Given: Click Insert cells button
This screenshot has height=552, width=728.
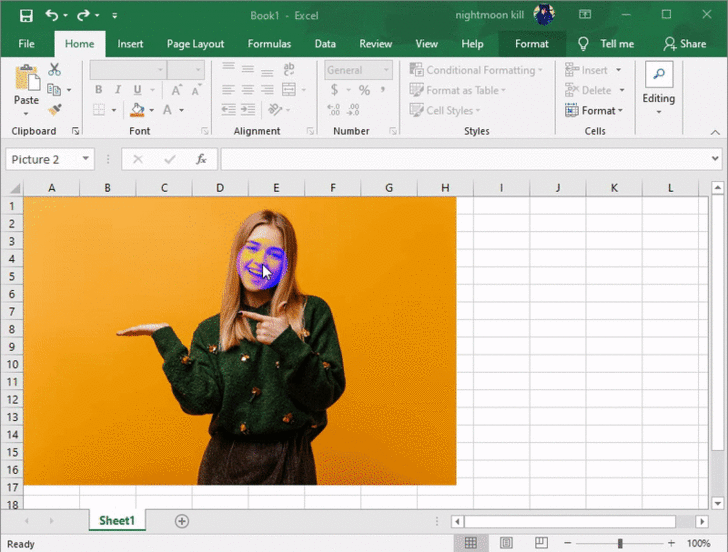Looking at the screenshot, I should [x=586, y=70].
